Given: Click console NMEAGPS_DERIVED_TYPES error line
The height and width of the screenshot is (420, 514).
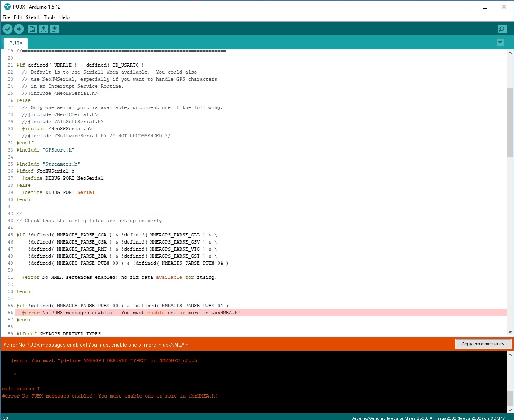Looking at the screenshot, I should pyautogui.click(x=105, y=360).
